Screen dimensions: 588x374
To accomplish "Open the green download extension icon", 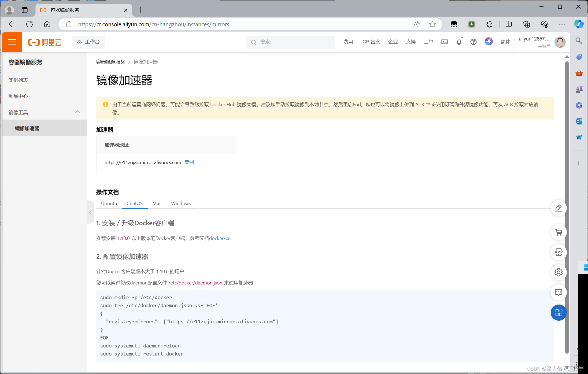I will 471,24.
